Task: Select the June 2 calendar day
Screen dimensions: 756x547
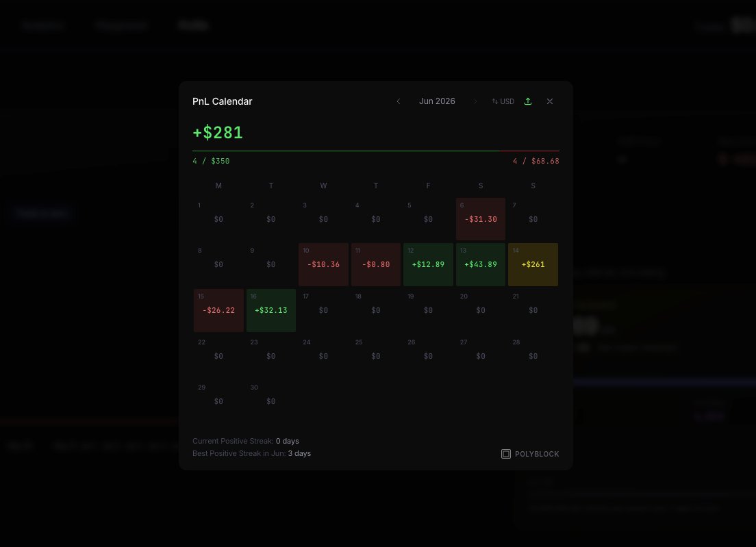Action: [x=271, y=219]
